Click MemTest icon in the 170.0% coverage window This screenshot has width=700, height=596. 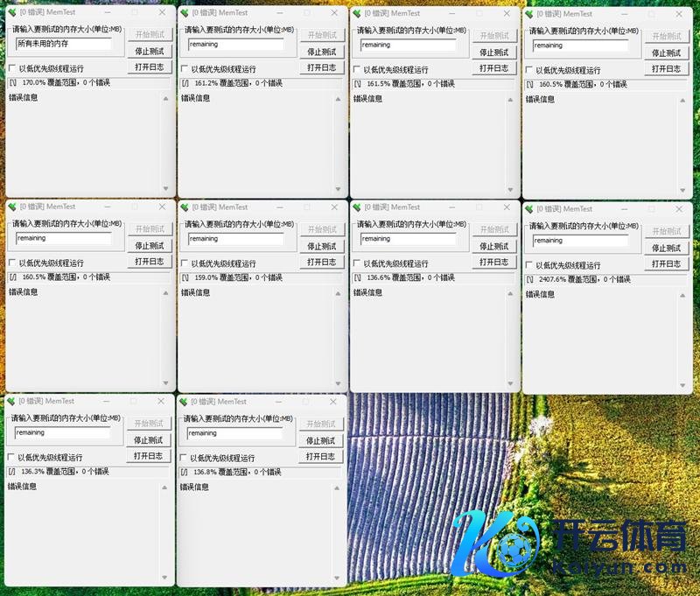point(12,13)
